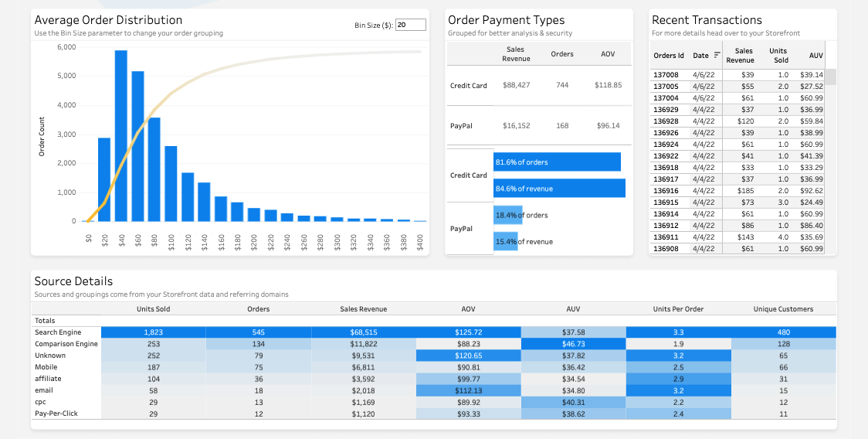Select the Search Engine source row label
The width and height of the screenshot is (868, 439).
click(x=58, y=332)
